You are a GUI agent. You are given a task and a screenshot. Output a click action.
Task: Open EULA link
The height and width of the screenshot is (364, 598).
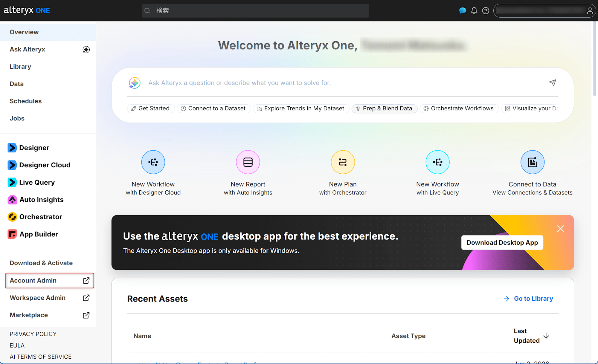tap(17, 345)
